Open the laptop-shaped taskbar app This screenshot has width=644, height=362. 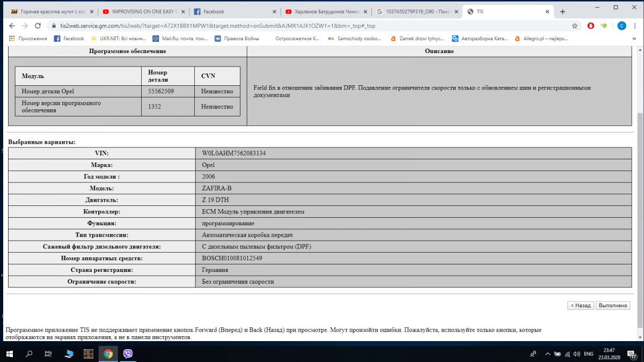69,353
